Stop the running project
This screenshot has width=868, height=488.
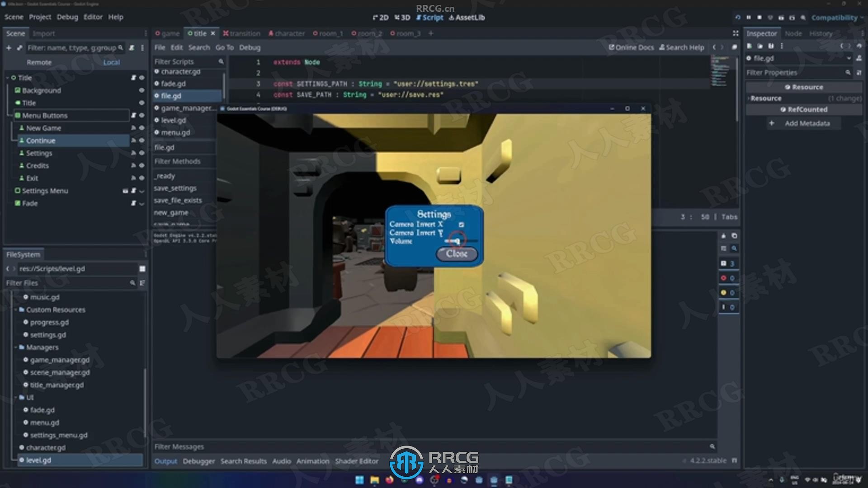[759, 17]
